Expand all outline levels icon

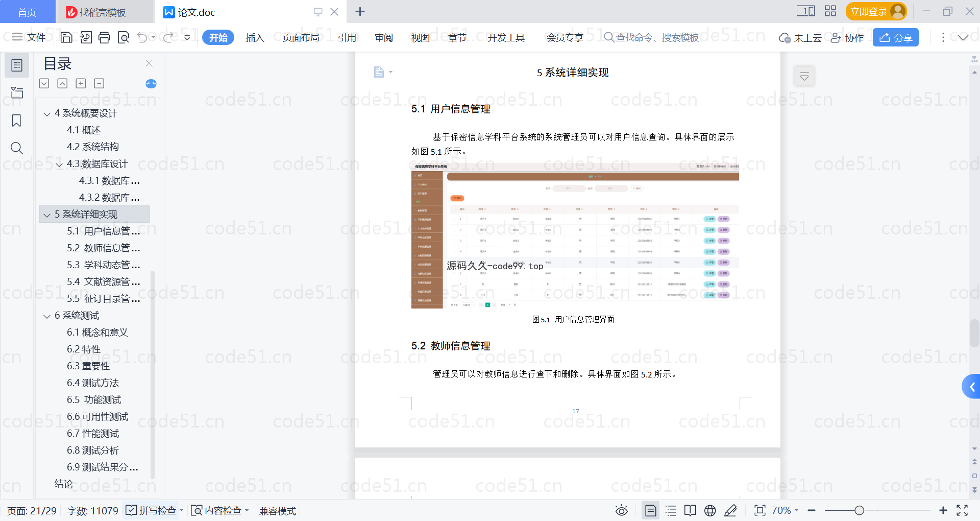point(44,84)
